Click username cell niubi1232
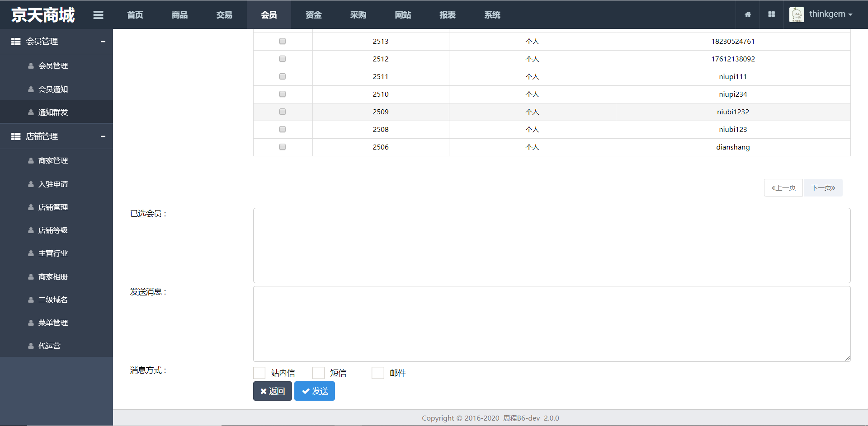The width and height of the screenshot is (868, 426). click(733, 112)
